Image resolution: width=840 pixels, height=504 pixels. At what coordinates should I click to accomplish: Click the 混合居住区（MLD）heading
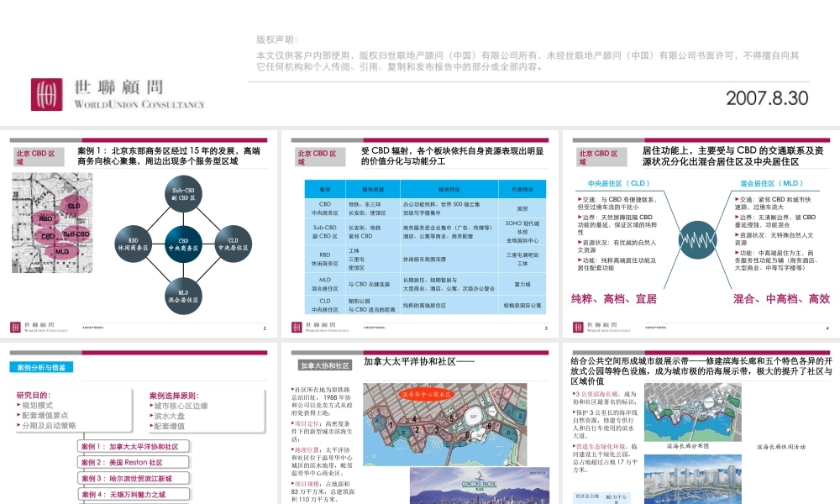[771, 183]
